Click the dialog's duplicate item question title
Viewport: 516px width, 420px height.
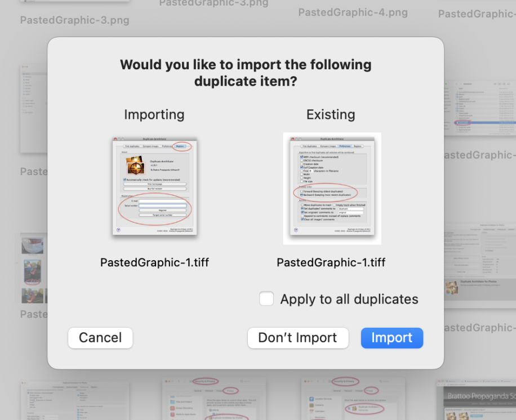pyautogui.click(x=246, y=73)
